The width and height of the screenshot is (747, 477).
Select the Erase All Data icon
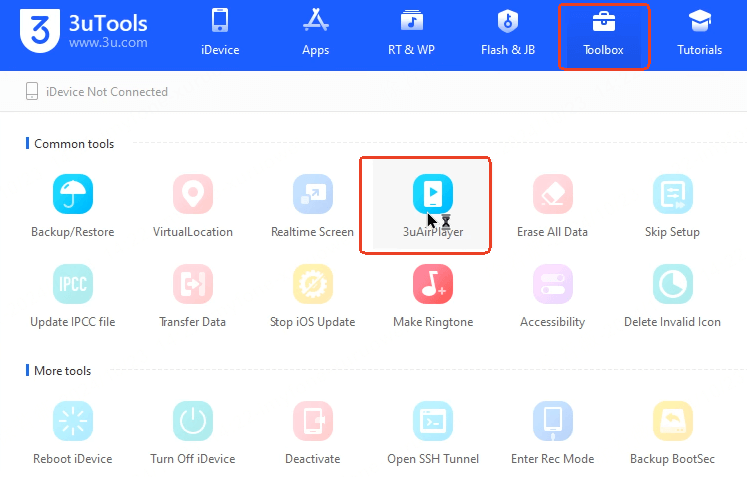point(552,194)
